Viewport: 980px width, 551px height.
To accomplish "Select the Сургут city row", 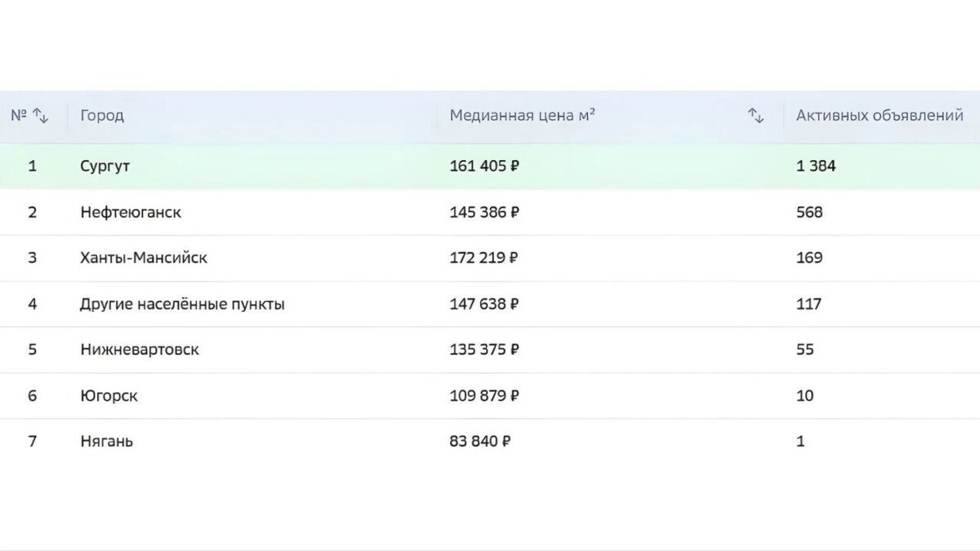I will click(490, 167).
